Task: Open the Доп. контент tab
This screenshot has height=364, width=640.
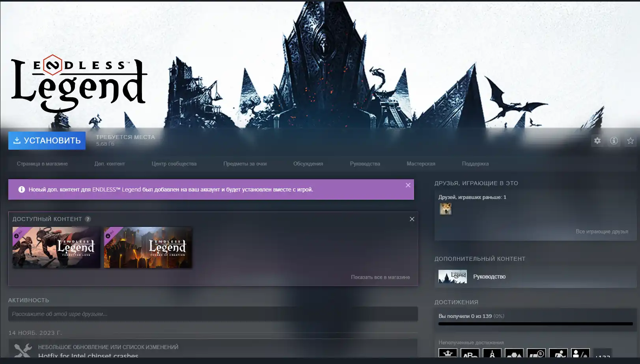Action: 110,164
